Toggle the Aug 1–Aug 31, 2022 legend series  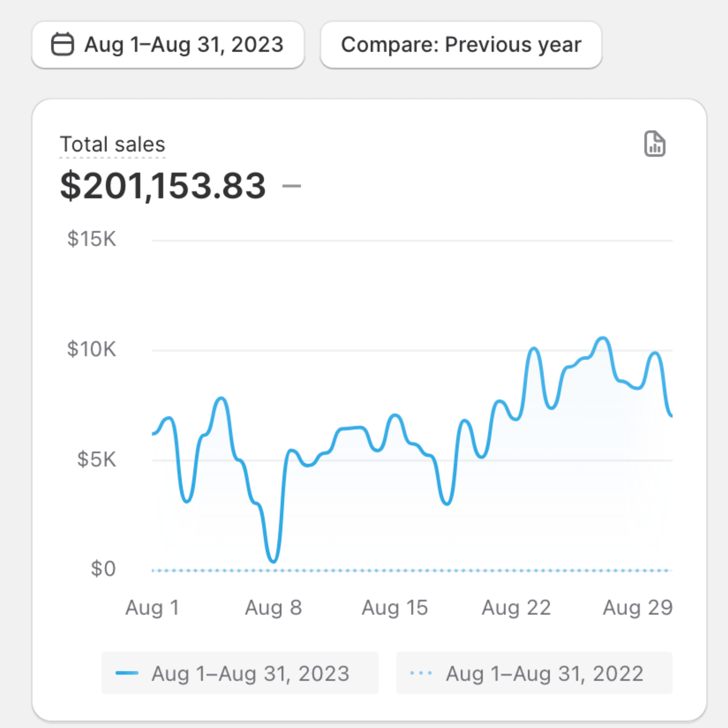[x=534, y=673]
